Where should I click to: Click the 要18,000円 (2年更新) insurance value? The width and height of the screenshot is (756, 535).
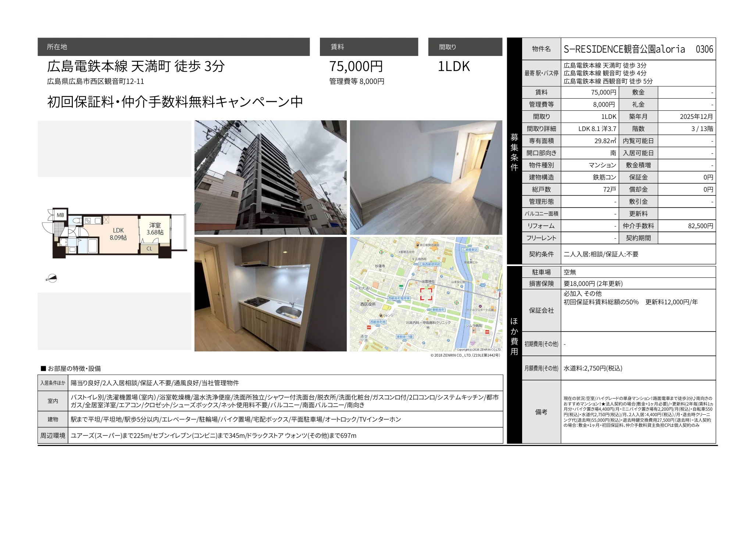pyautogui.click(x=593, y=284)
